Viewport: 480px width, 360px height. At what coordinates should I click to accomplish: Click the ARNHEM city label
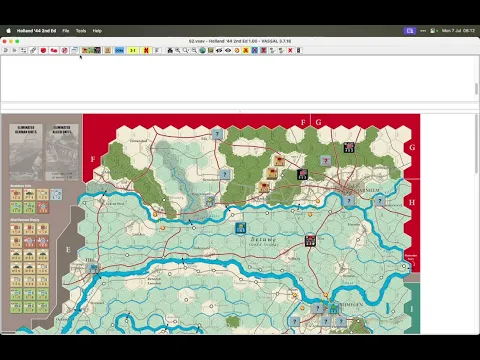369,190
